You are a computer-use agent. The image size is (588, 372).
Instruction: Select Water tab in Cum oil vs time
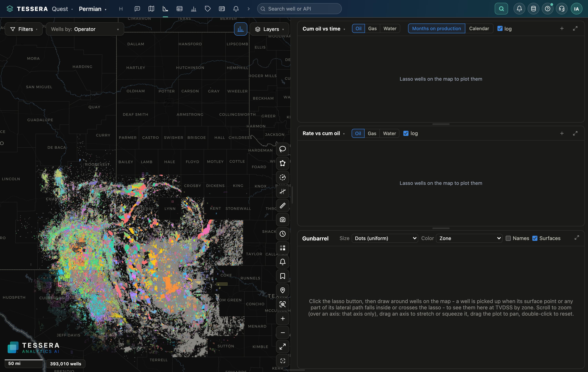tap(390, 29)
